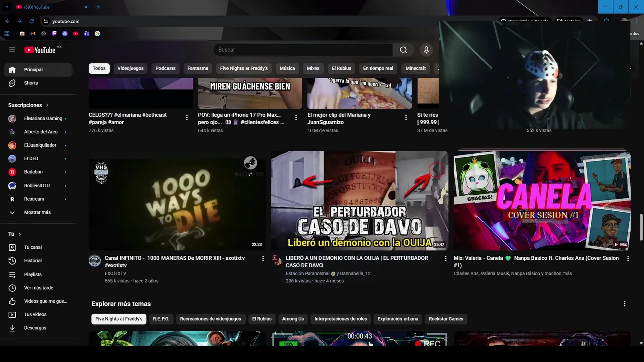Screen dimensions: 644x362
Task: Open Descargas in the sidebar
Action: click(38, 328)
